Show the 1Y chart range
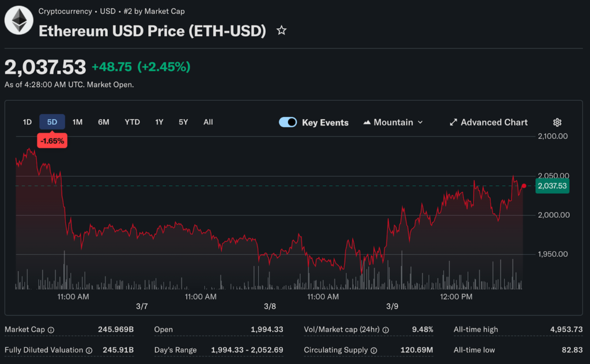 (x=159, y=122)
